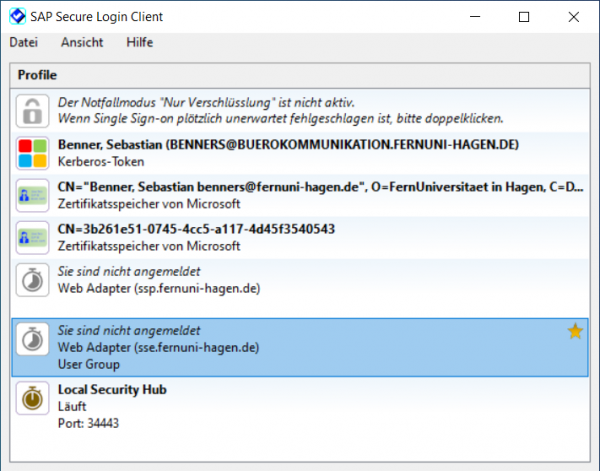Select Web Adapter (sse.fernuni-hagen.de) profile
600x471 pixels.
(158, 347)
